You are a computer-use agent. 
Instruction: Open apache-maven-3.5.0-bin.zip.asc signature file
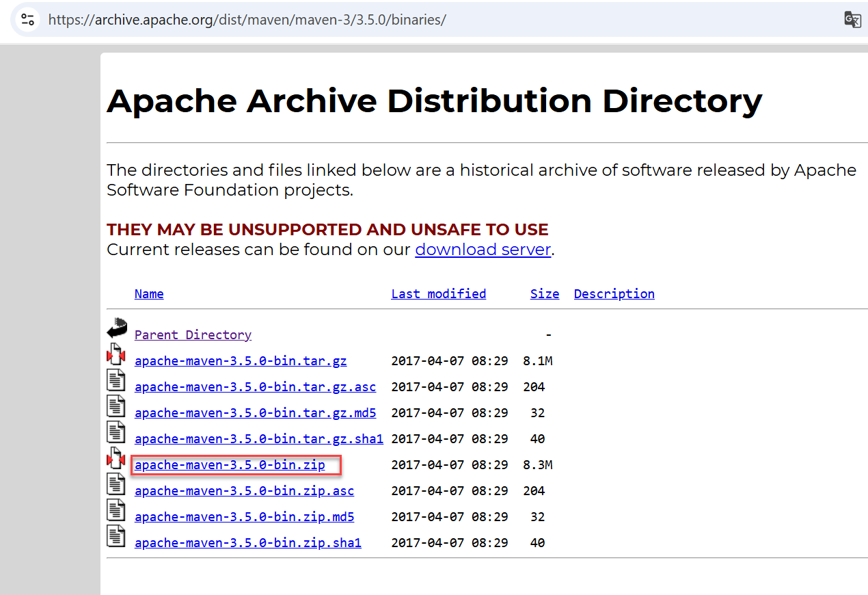[x=245, y=491]
